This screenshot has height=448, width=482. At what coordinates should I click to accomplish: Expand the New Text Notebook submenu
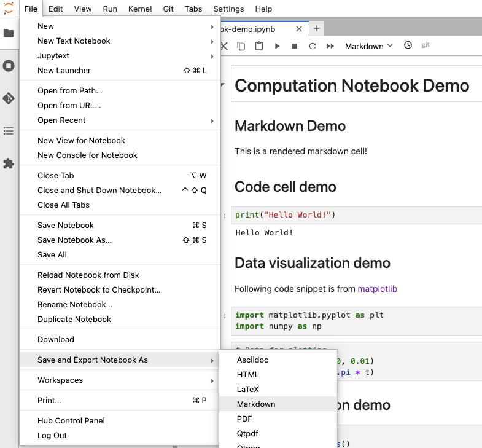120,41
